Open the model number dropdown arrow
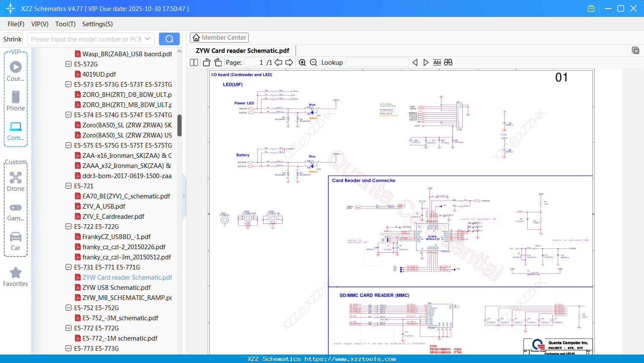This screenshot has width=644, height=363. 148,39
